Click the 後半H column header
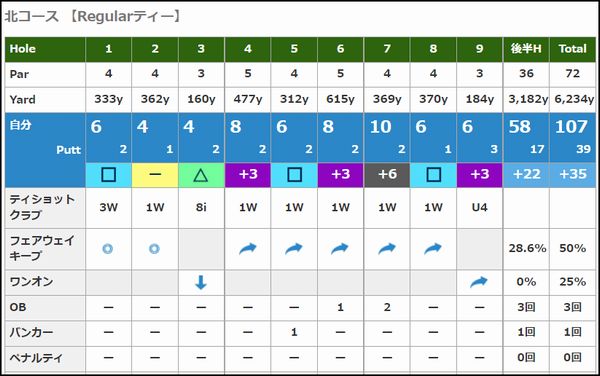This screenshot has width=600, height=376. pyautogui.click(x=526, y=49)
